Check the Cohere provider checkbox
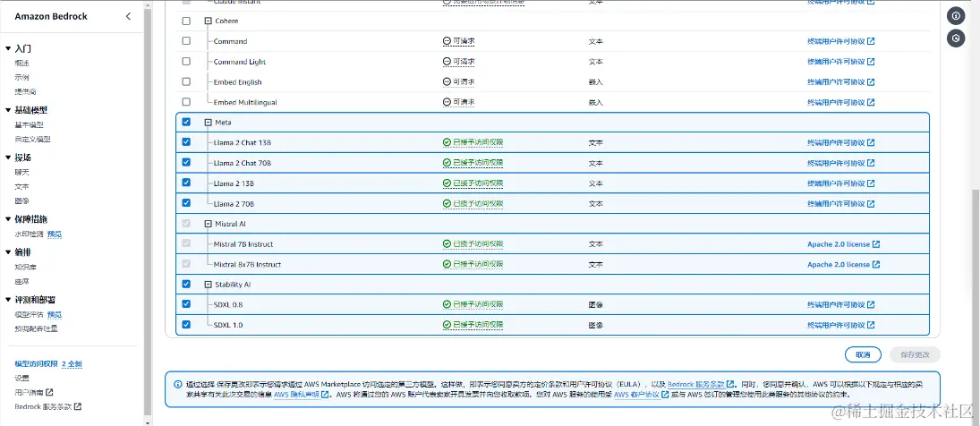Viewport: 980px width, 426px height. 186,21
